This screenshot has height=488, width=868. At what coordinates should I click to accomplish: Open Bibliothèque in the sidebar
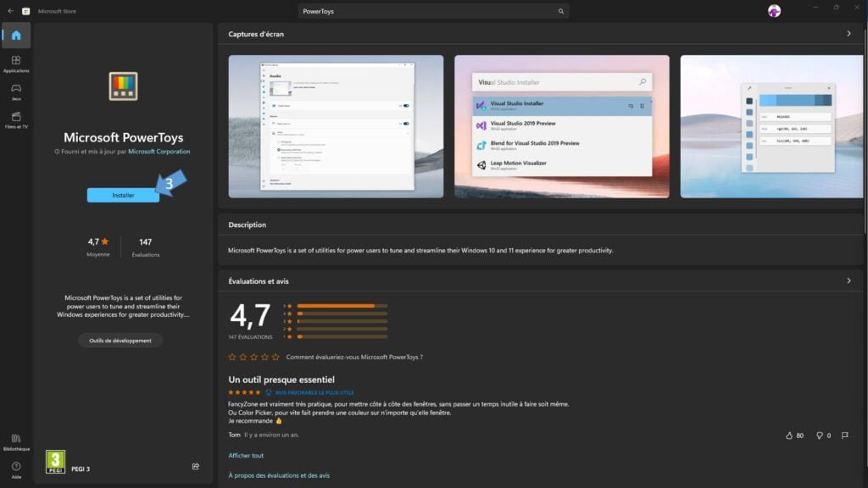click(16, 442)
